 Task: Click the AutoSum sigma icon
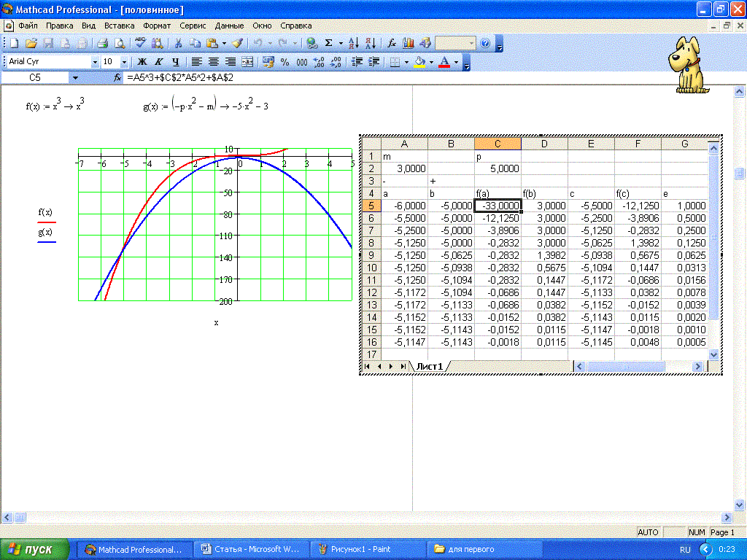coord(329,44)
